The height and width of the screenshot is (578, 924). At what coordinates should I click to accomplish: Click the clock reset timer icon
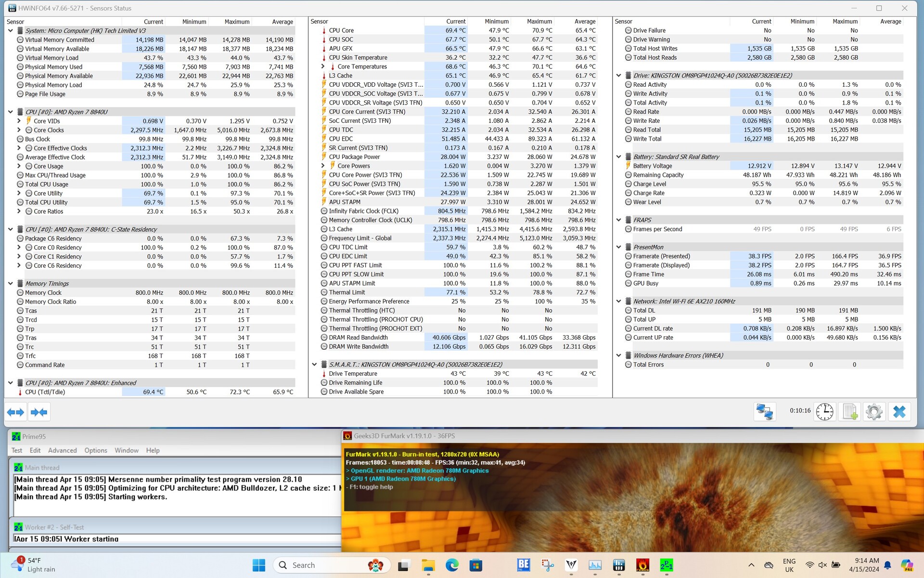click(824, 412)
